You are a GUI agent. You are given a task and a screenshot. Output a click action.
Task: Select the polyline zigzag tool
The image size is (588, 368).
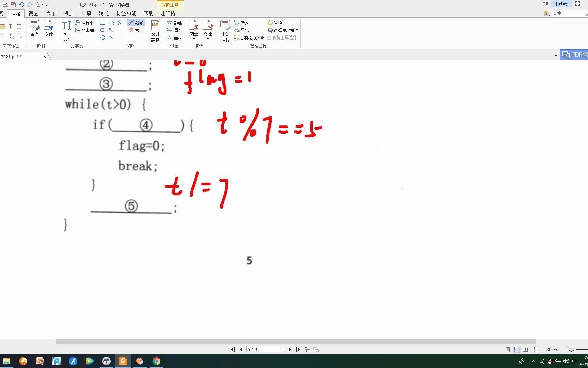(x=120, y=23)
